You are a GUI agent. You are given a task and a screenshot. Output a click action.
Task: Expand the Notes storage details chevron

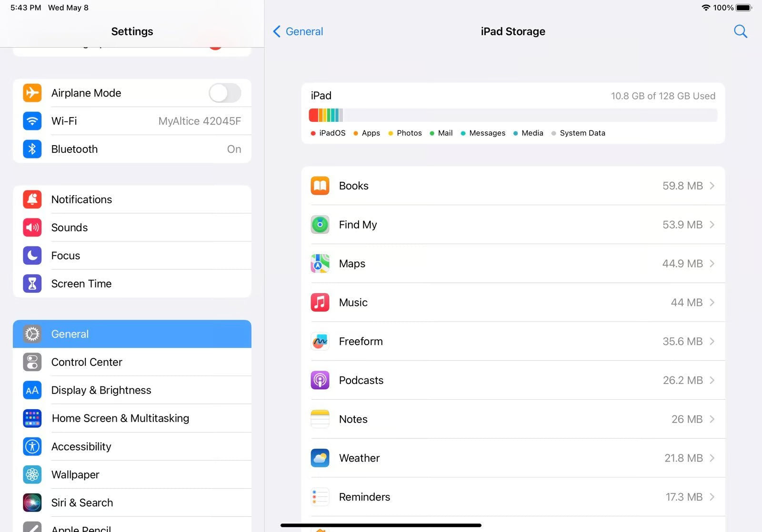click(x=712, y=419)
